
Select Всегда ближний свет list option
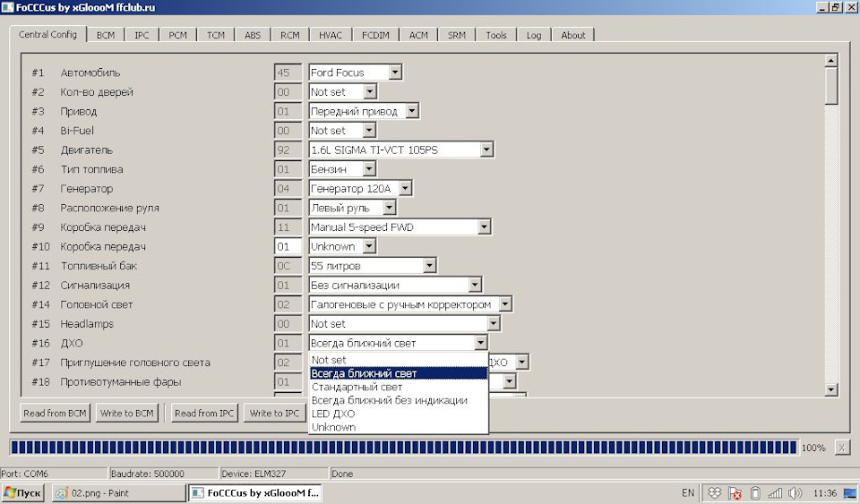(x=398, y=373)
